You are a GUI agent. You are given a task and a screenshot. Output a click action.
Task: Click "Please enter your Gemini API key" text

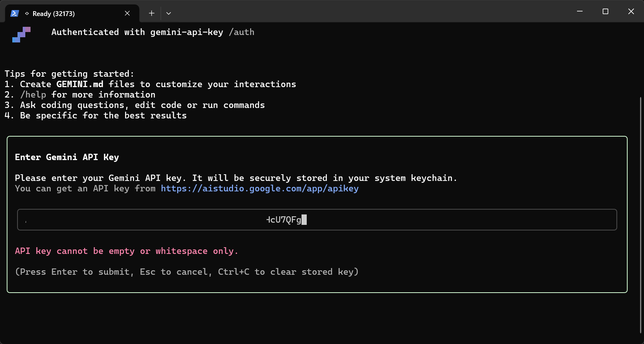[236, 178]
